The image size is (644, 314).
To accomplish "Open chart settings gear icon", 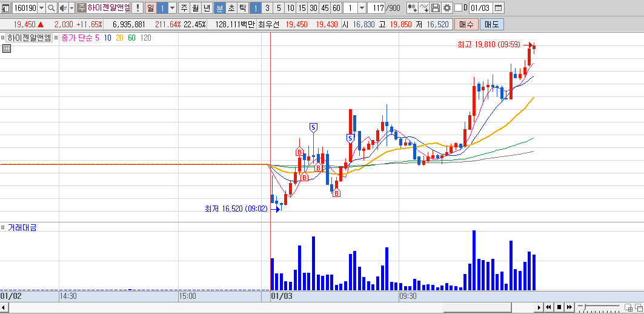I will click(447, 8).
